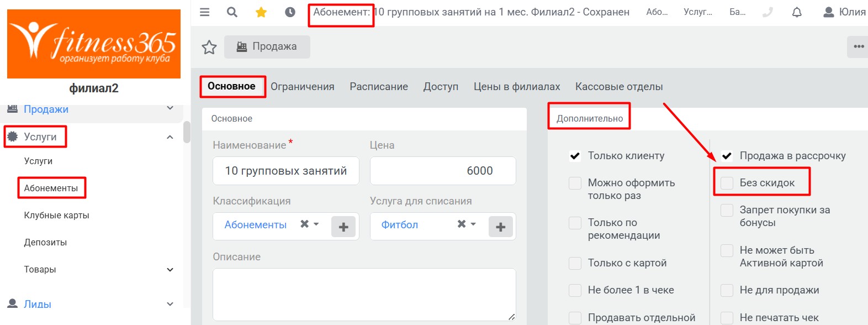Collapse the Услуги sidebar section
Image resolution: width=868 pixels, height=325 pixels.
click(x=170, y=137)
